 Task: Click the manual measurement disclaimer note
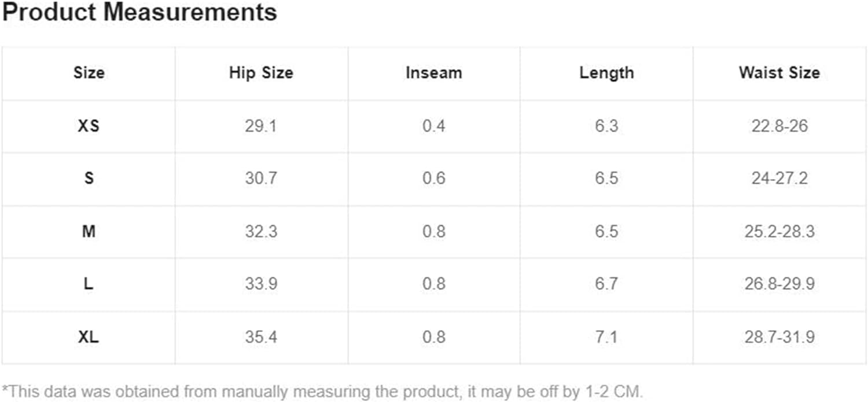[x=322, y=390]
